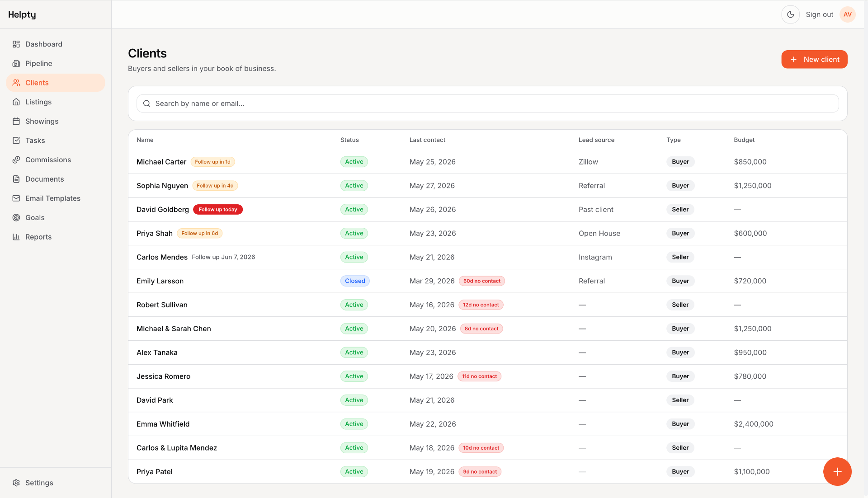Click the $2,400,000 budget value
Screen dimensions: 868x498
pyautogui.click(x=754, y=424)
